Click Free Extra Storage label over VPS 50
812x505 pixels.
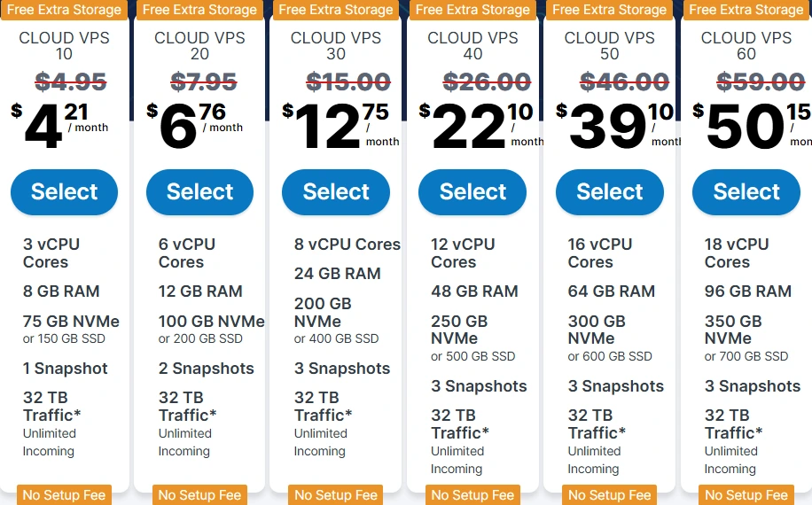[609, 10]
